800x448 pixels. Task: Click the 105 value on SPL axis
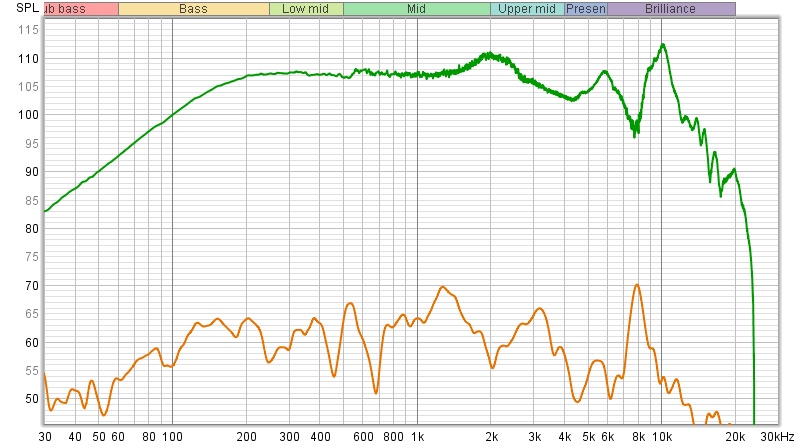point(28,87)
